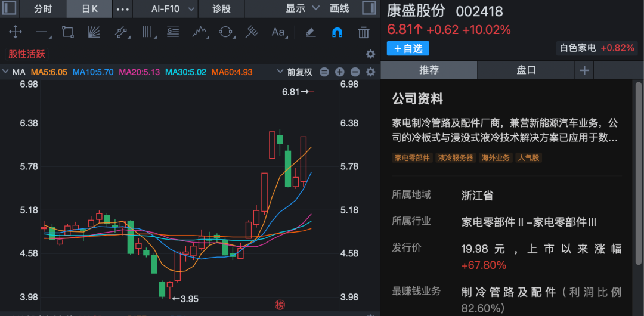Open MA indicator settings gear
Screen dimensions: 644x316
point(370,72)
